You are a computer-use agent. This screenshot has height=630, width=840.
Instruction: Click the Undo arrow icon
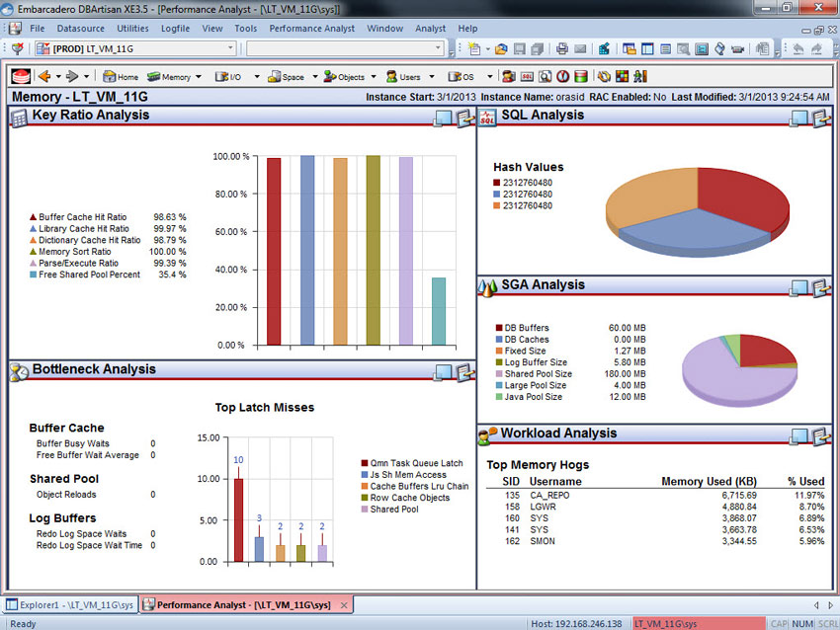[x=798, y=49]
